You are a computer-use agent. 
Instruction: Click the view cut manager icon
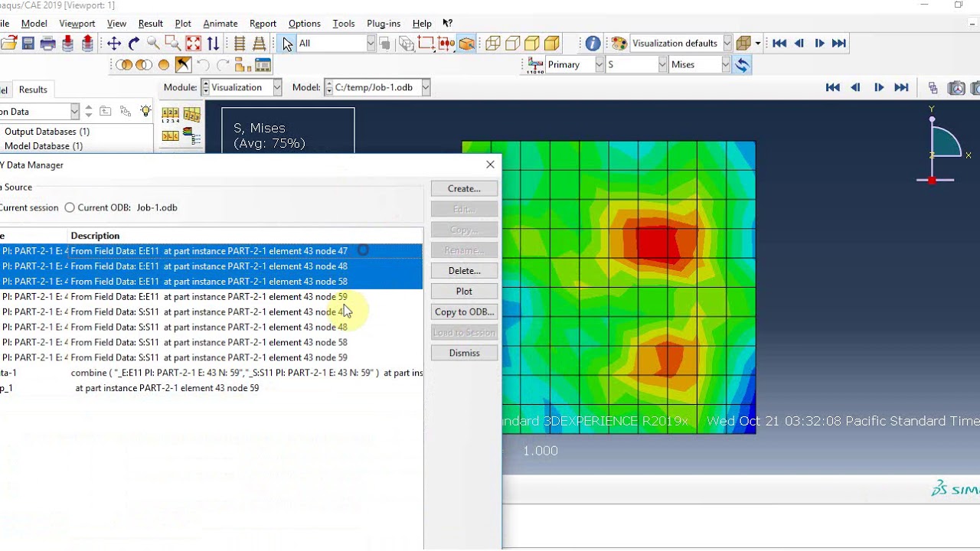pos(263,65)
